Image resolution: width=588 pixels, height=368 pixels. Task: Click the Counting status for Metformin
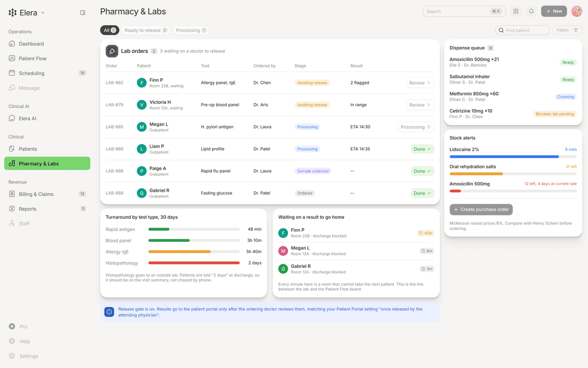coord(565,97)
